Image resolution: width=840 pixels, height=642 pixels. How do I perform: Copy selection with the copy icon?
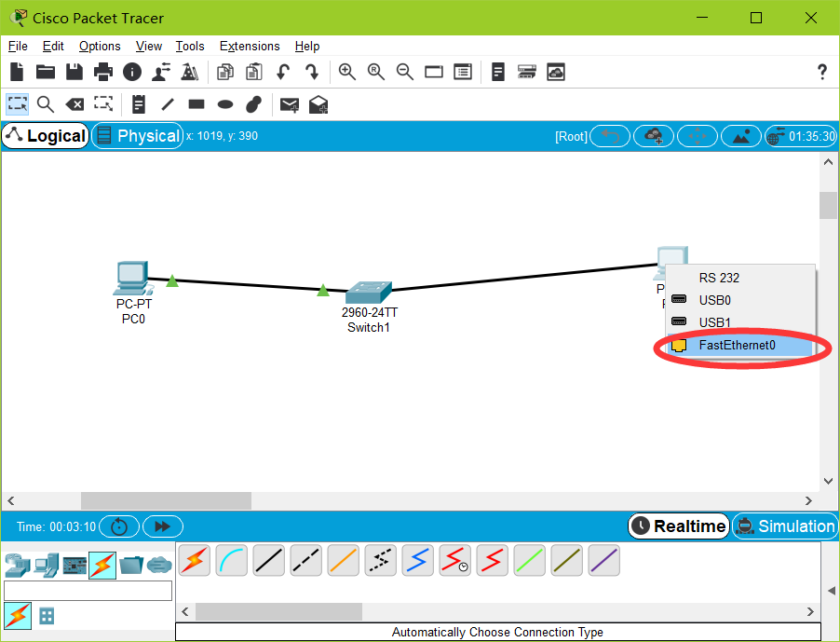coord(225,72)
